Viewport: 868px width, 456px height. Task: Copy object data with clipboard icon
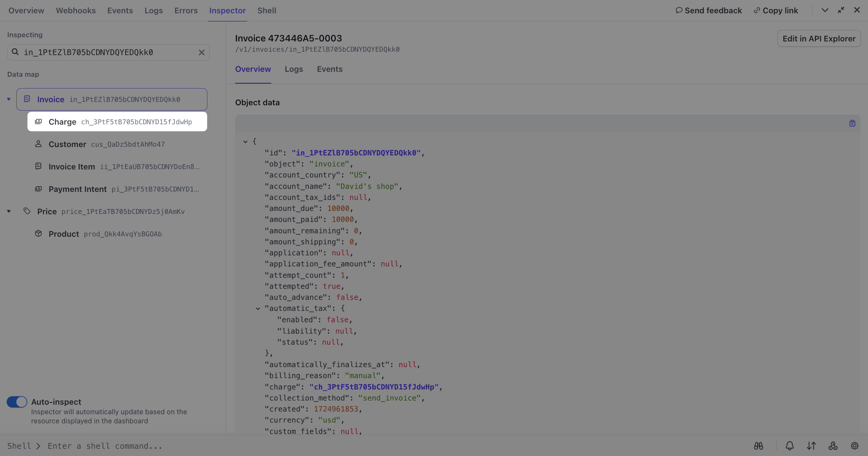852,123
